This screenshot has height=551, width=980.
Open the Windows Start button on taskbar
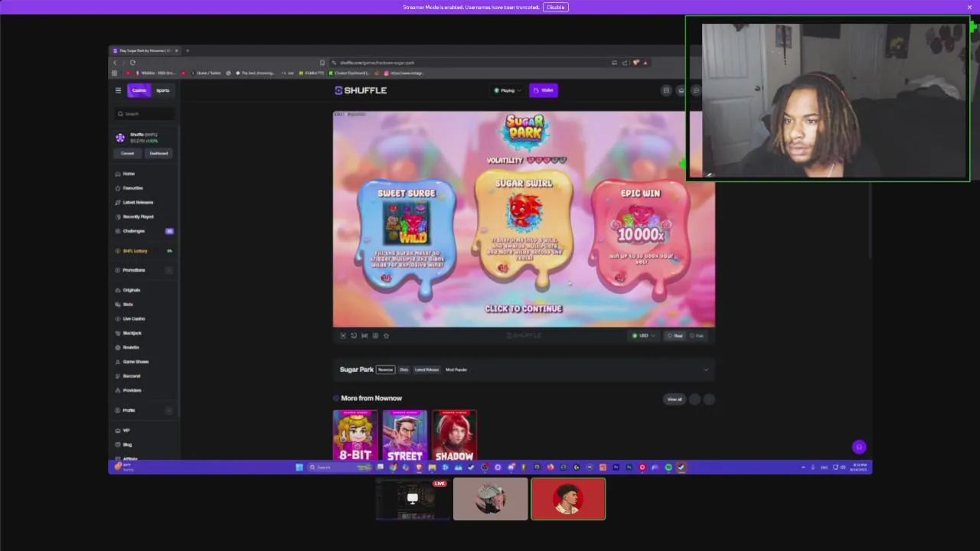click(299, 467)
